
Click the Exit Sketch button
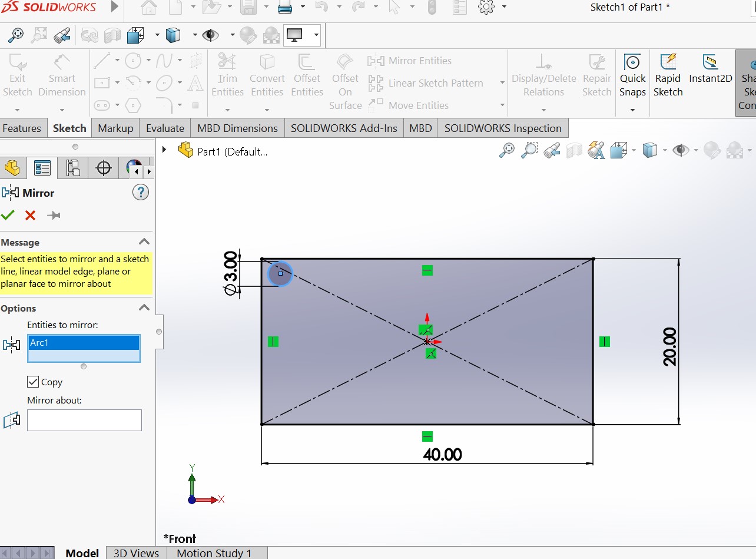coord(17,75)
